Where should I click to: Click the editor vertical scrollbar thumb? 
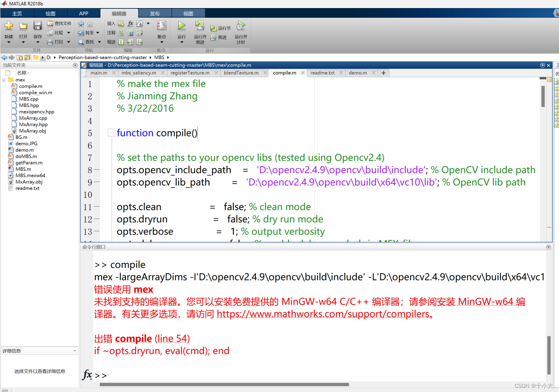(x=543, y=96)
